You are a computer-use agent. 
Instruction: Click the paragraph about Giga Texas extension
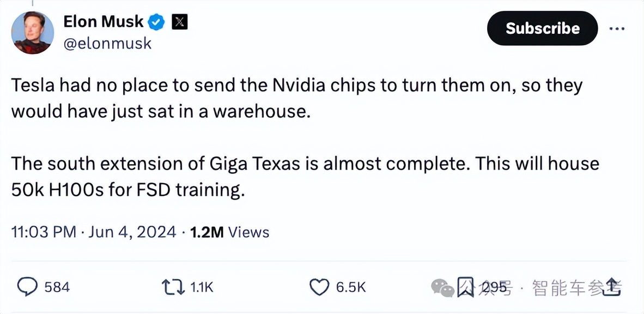point(305,177)
